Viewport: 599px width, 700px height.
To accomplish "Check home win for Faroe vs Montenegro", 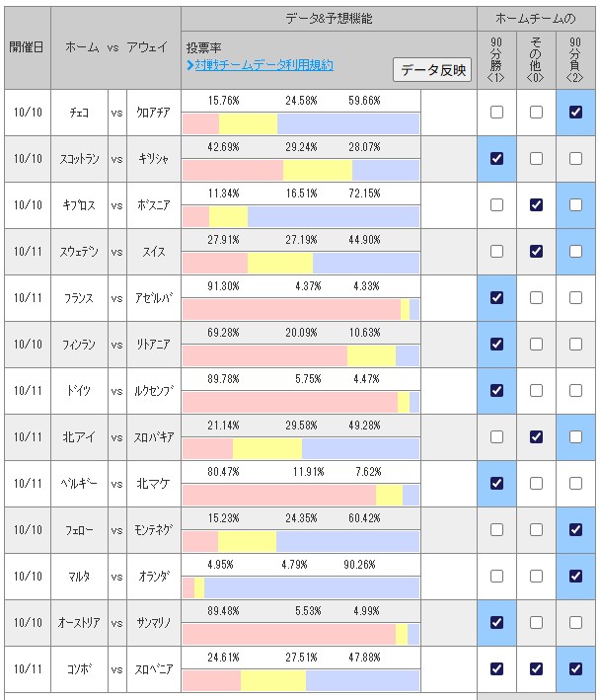I will 496,530.
